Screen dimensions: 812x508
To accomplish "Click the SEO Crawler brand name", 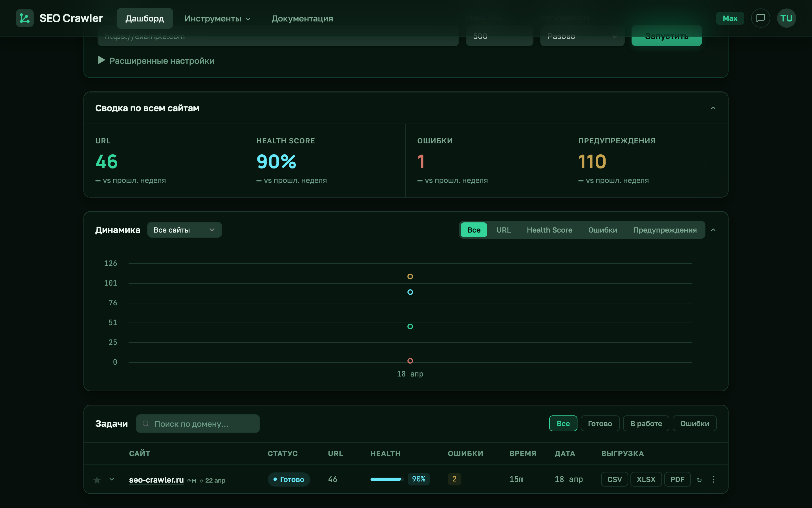I will point(71,18).
